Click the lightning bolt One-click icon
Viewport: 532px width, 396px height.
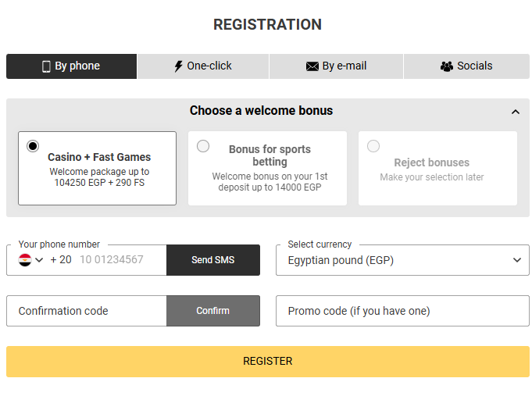179,66
